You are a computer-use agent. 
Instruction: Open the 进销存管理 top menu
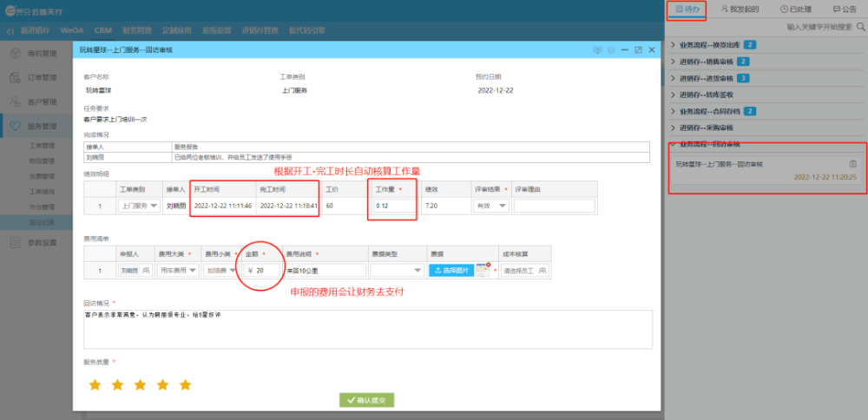click(260, 31)
